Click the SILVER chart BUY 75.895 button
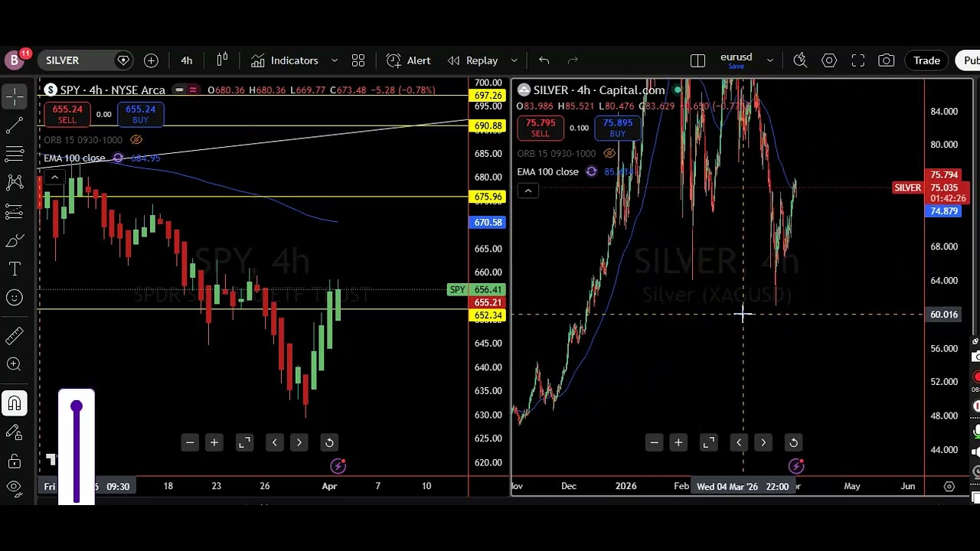The width and height of the screenshot is (980, 551). click(618, 128)
